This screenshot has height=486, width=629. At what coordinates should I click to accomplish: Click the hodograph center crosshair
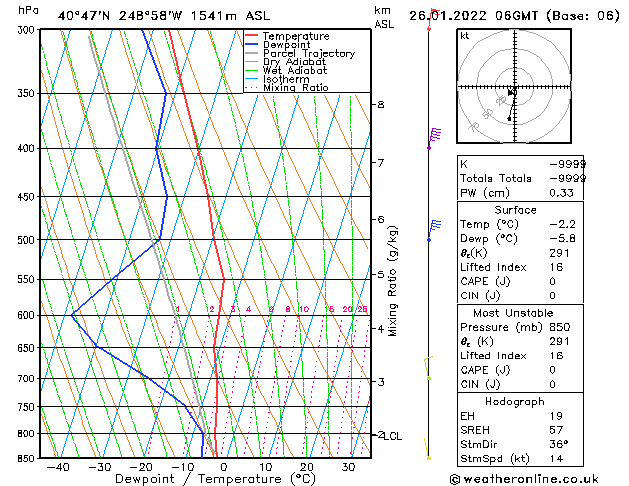click(x=515, y=87)
